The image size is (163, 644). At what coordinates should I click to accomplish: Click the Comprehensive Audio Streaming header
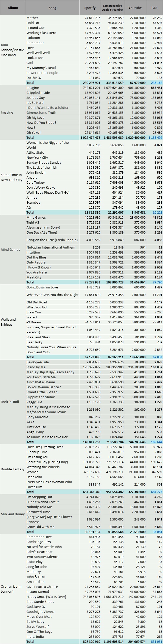[x=112, y=8]
